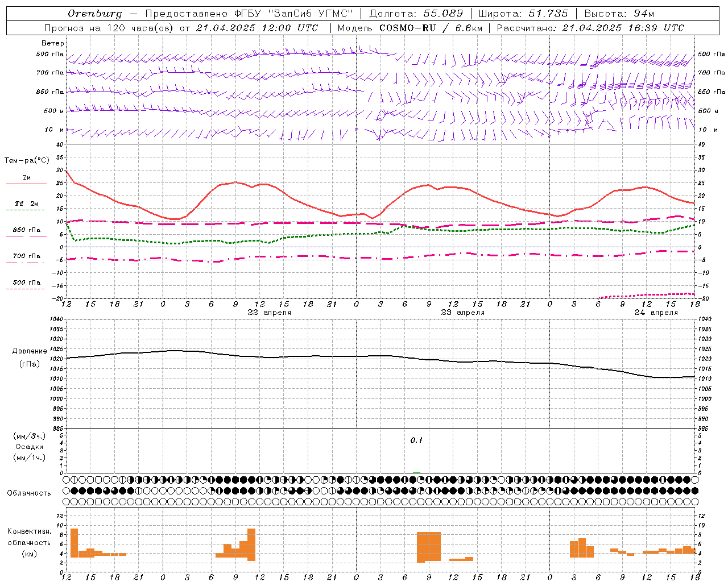Click the '500 м' wind level label at left
Viewport: 728px width, 582px height.
pyautogui.click(x=54, y=111)
